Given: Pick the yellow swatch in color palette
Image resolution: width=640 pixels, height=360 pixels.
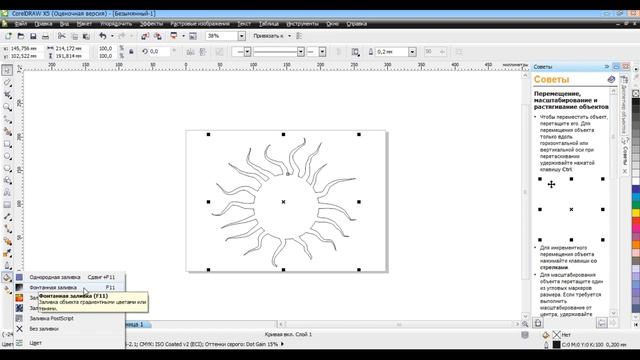Looking at the screenshot, I should click(636, 213).
